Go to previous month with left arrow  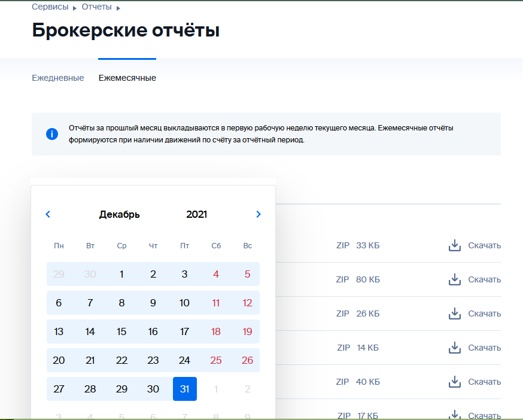pos(48,214)
